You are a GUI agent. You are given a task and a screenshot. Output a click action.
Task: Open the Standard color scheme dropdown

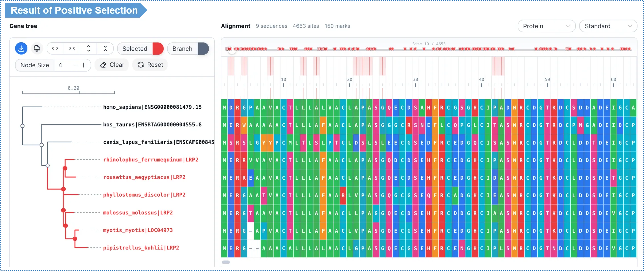point(608,26)
